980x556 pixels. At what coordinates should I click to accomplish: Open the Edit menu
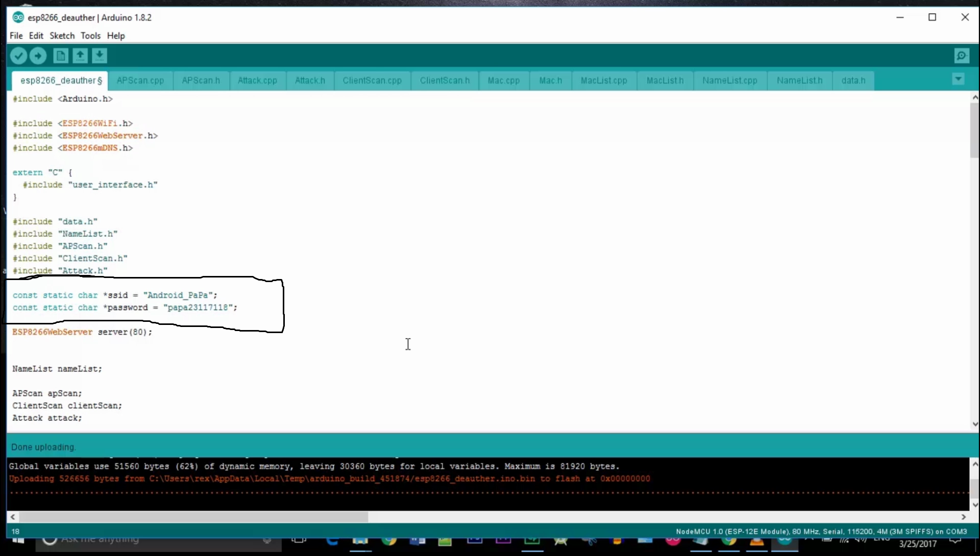coord(36,36)
